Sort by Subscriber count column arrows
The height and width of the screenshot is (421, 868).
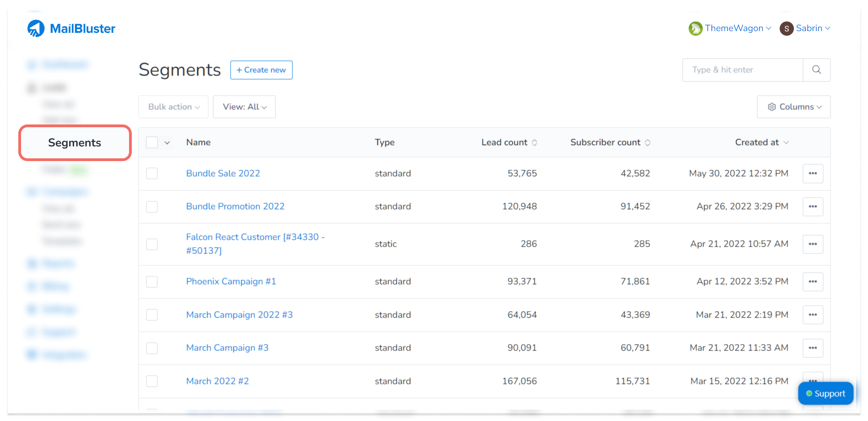tap(647, 143)
